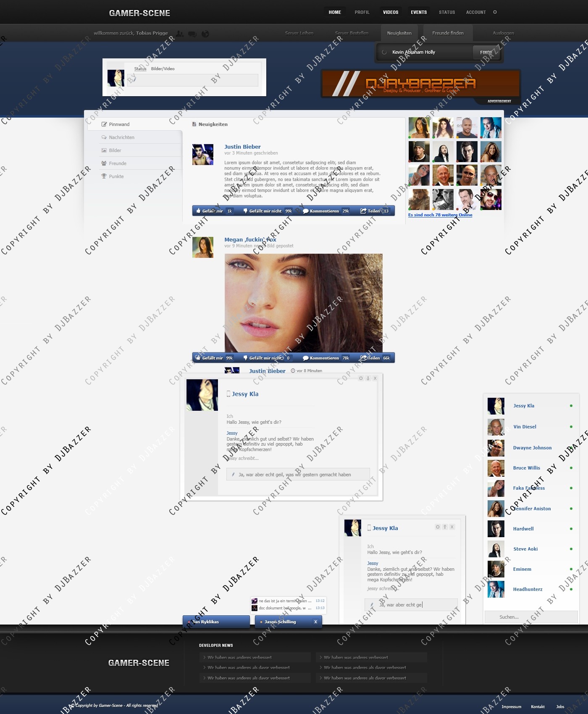Click the Suchen field in contact list
The image size is (588, 714).
pyautogui.click(x=531, y=617)
